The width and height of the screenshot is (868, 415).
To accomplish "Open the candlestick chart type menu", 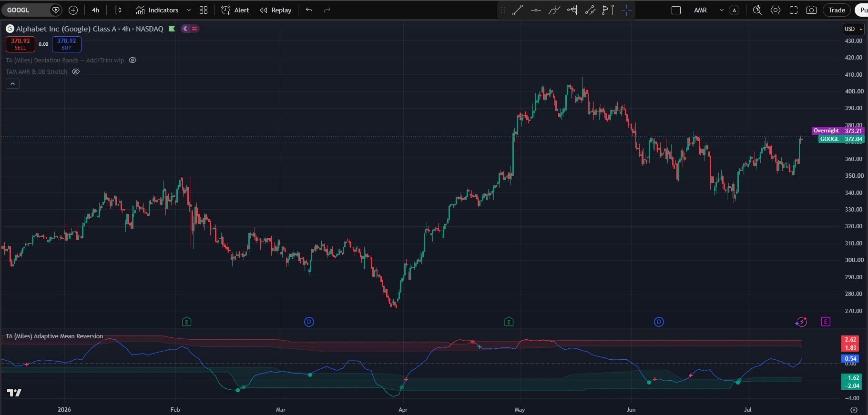I will tap(118, 10).
